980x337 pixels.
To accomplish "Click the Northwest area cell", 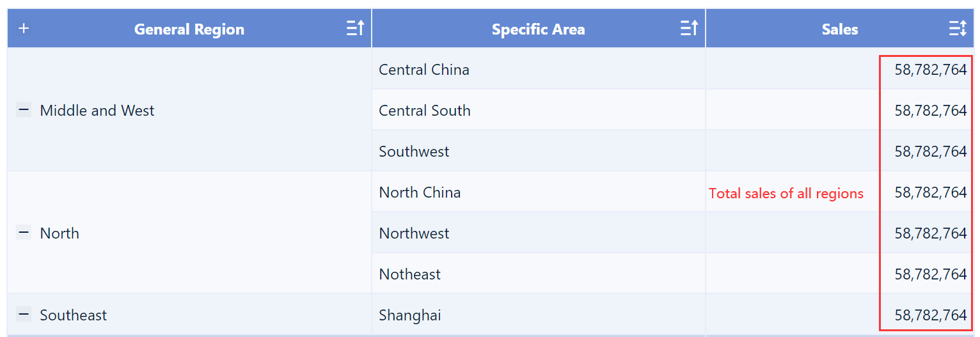I will 414,233.
